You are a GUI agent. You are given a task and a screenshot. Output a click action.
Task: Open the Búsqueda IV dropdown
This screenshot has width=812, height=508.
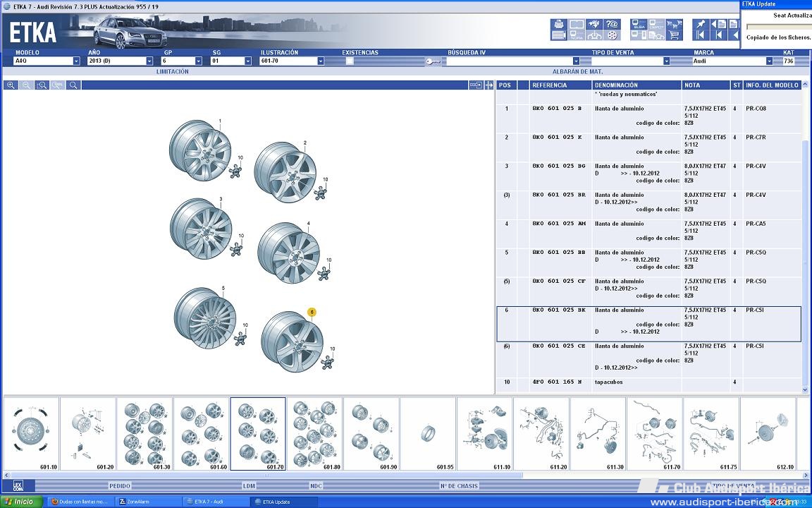pyautogui.click(x=576, y=61)
